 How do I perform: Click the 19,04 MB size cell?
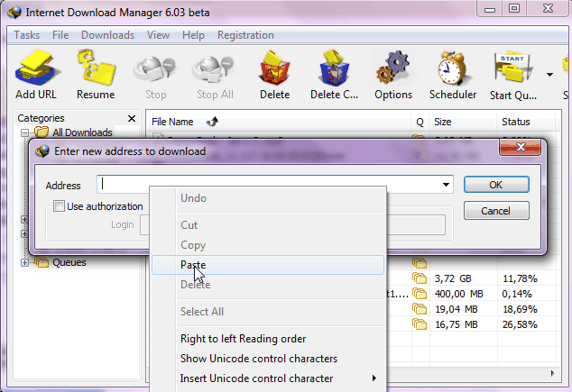coord(456,309)
